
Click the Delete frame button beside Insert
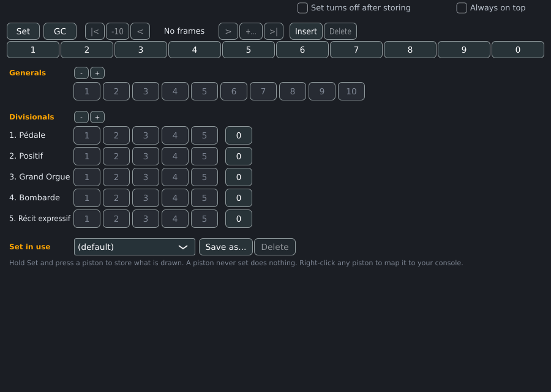(x=340, y=31)
